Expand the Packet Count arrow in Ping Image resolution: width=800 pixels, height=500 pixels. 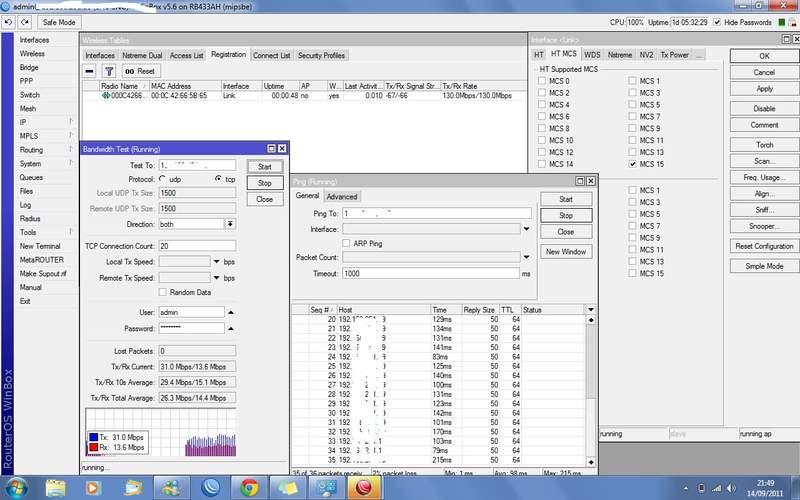527,257
